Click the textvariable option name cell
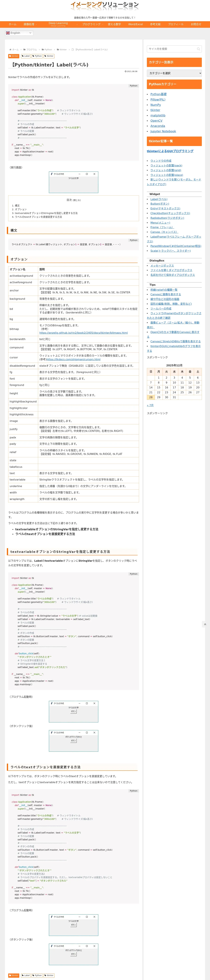Screen dimensions: 210x980 click(x=23, y=480)
